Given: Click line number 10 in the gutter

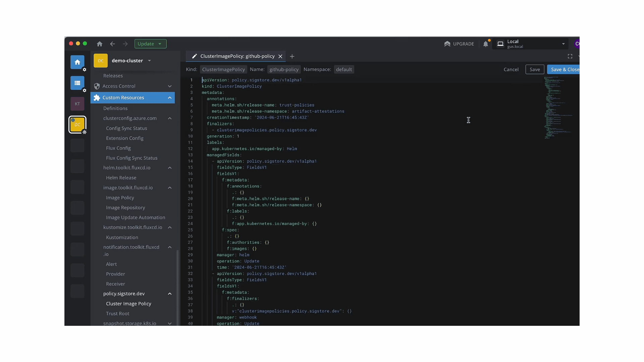Looking at the screenshot, I should pyautogui.click(x=190, y=136).
